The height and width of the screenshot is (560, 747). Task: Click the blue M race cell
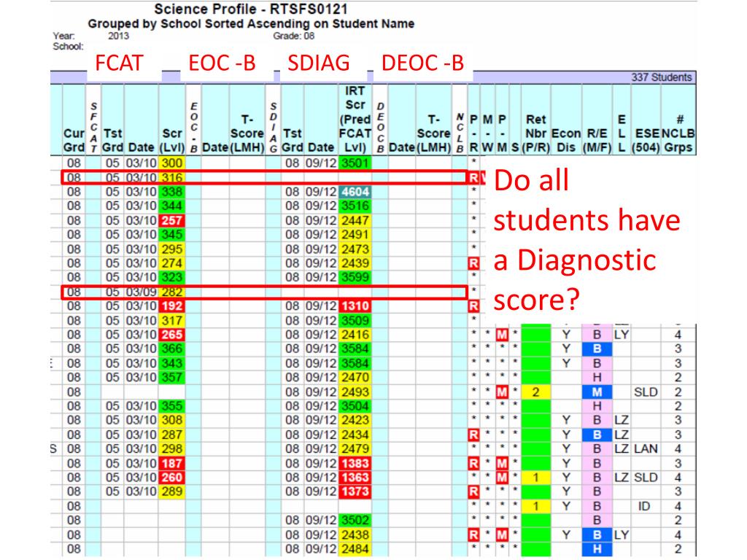pos(597,392)
